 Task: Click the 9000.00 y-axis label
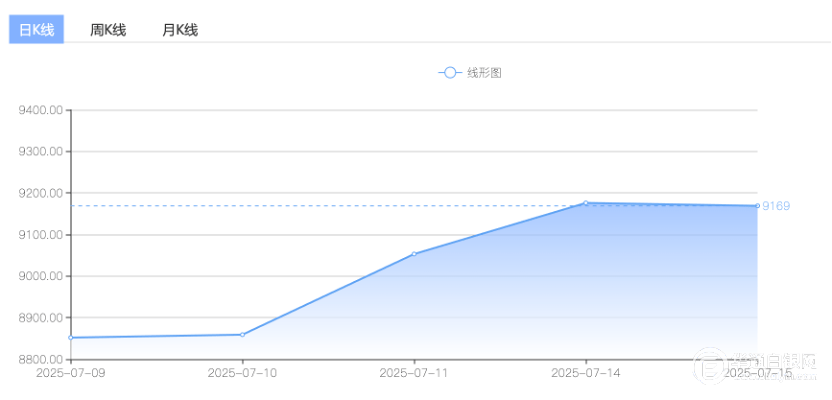tap(42, 277)
